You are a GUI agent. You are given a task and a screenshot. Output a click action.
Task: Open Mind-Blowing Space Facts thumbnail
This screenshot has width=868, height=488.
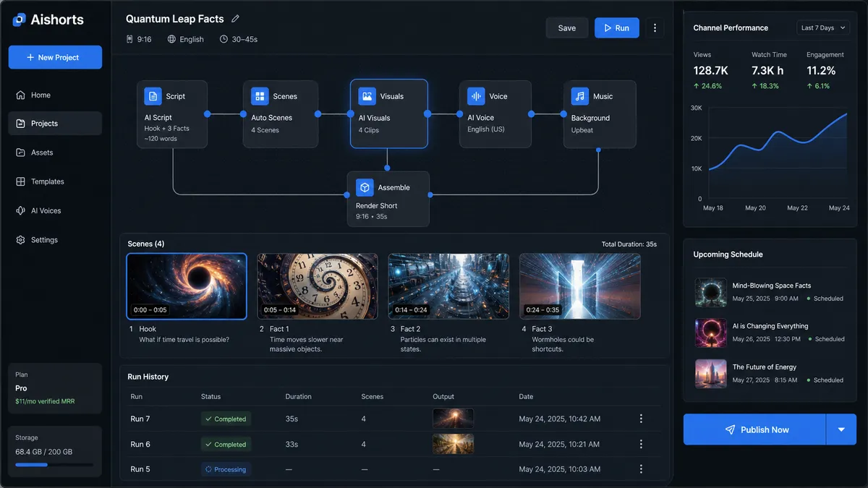710,292
